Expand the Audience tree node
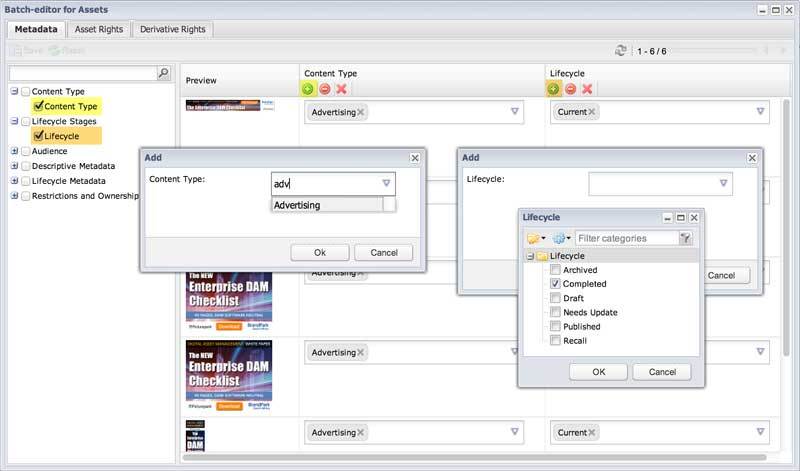Viewport: 800px width, 471px height. click(14, 151)
